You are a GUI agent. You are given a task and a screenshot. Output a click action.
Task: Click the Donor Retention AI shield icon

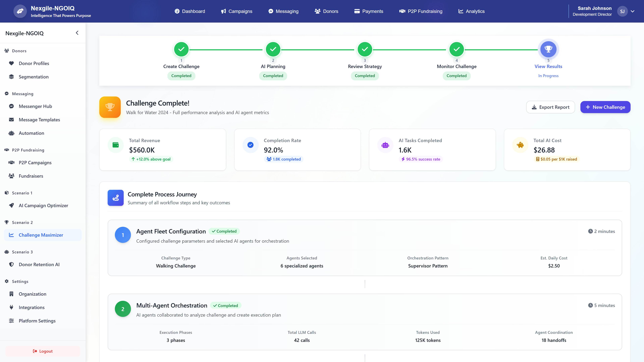tap(12, 264)
